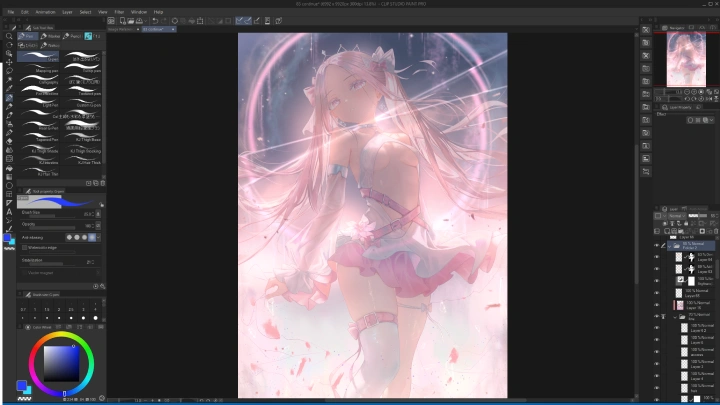Select the Move layer tool
The image size is (720, 405).
coord(9,62)
